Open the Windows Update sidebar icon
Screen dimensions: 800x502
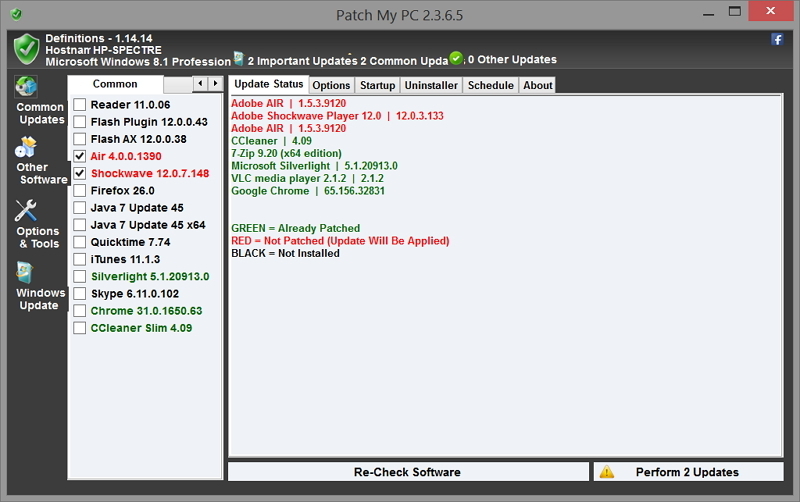[x=24, y=272]
